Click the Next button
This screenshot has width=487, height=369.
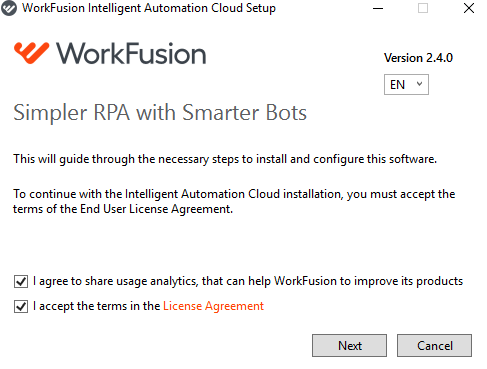click(x=349, y=346)
